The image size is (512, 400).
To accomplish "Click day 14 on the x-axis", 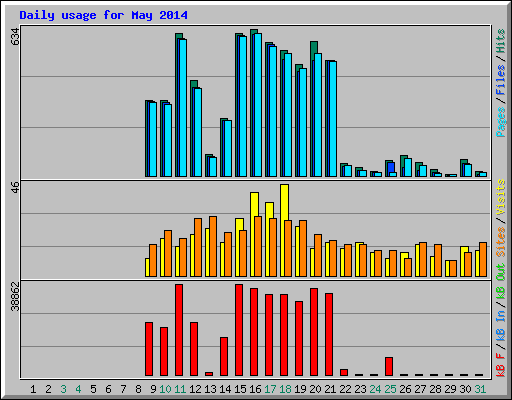I will (225, 389).
